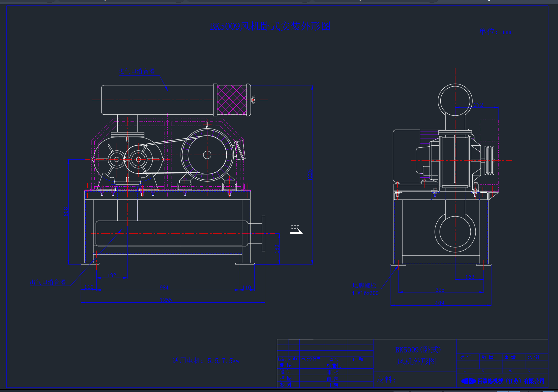Click the 272 dimension in side view
This screenshot has width=558, height=392.
coord(479,105)
